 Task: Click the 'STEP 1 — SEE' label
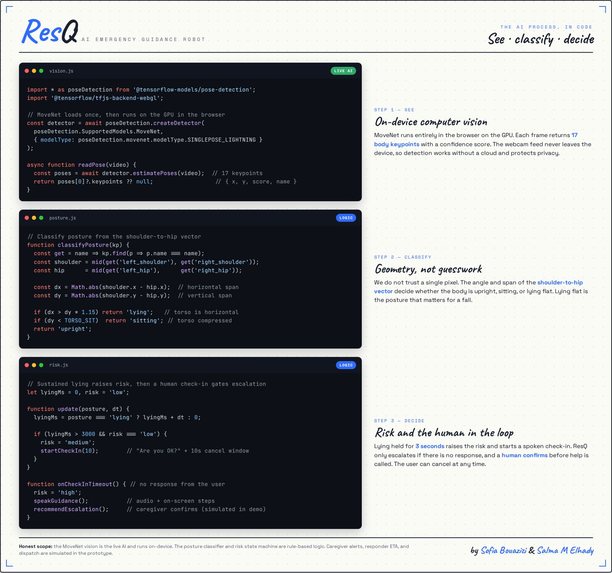click(x=394, y=110)
